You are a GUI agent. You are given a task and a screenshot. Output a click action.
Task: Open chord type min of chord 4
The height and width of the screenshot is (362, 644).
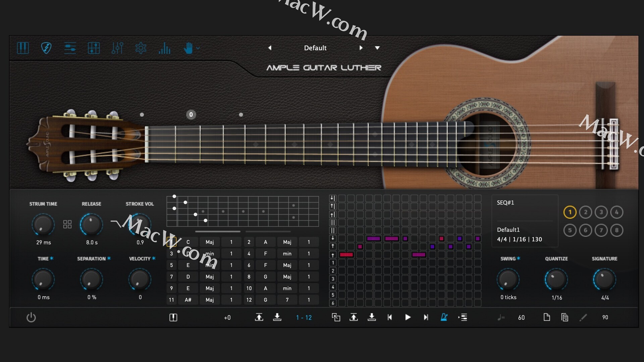pos(287,253)
